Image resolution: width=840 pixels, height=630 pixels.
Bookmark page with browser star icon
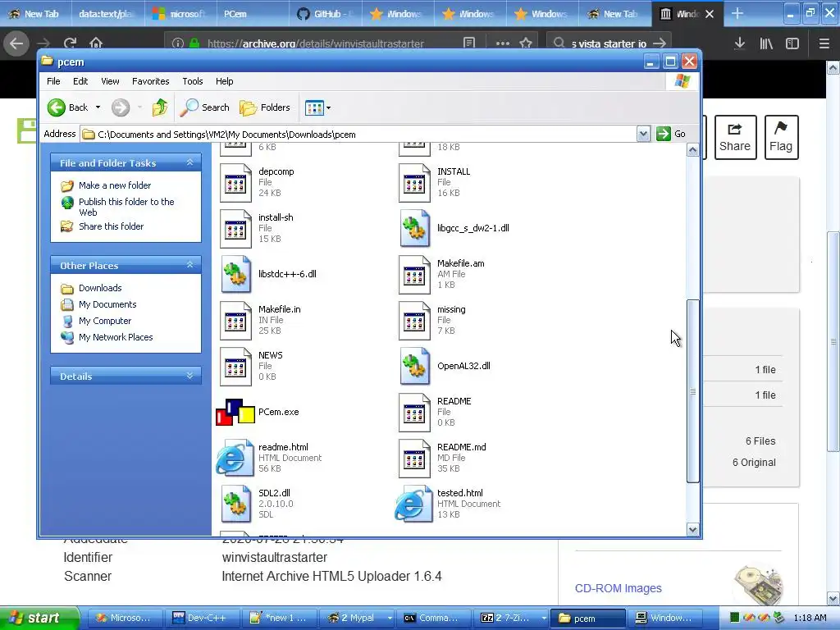526,43
